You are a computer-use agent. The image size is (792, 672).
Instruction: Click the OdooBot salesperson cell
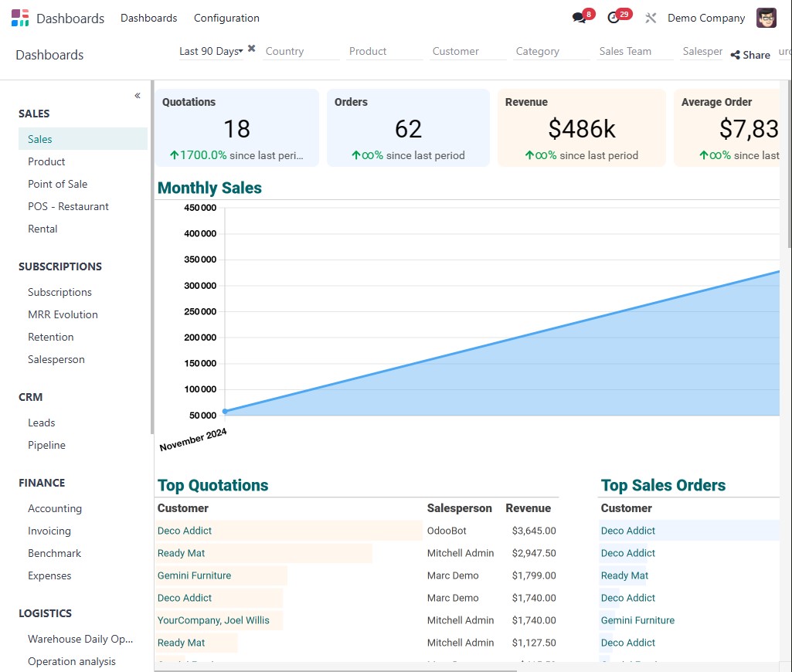coord(447,531)
